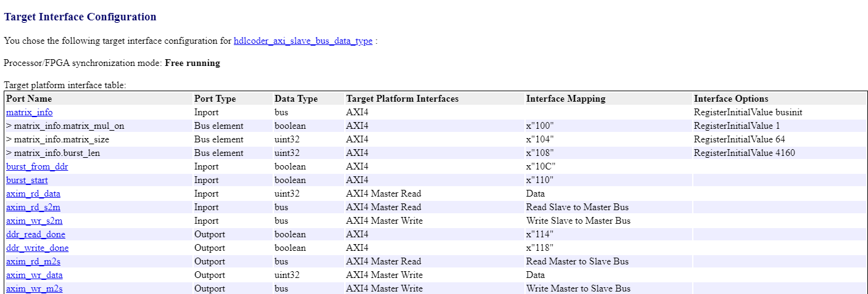This screenshot has width=868, height=294.
Task: Click the burst_start port link
Action: 27,180
